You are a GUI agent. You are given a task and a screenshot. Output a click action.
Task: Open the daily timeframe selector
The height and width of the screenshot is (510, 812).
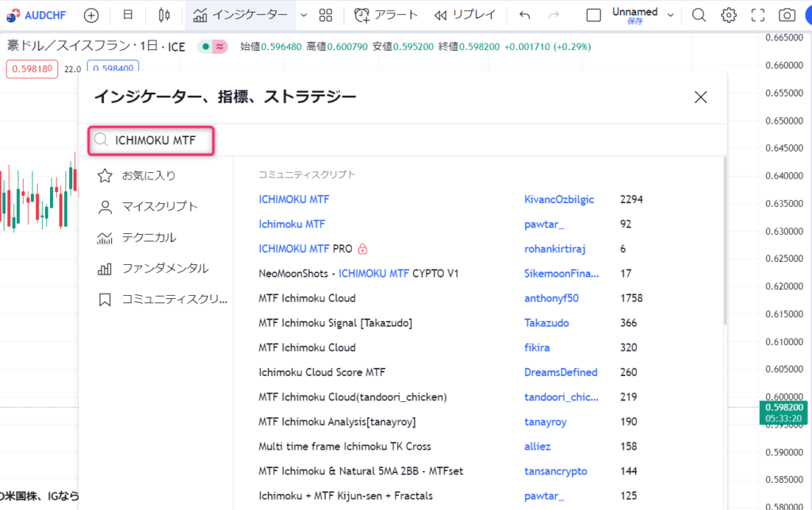pos(128,16)
